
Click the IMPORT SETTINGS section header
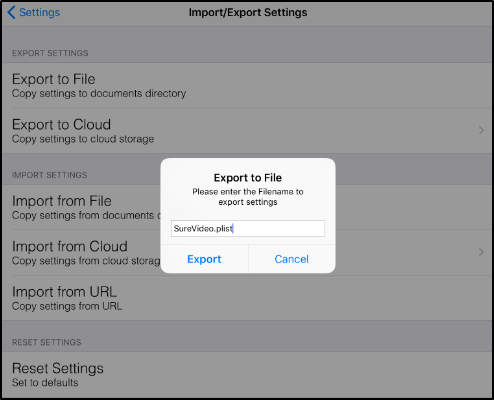(50, 175)
